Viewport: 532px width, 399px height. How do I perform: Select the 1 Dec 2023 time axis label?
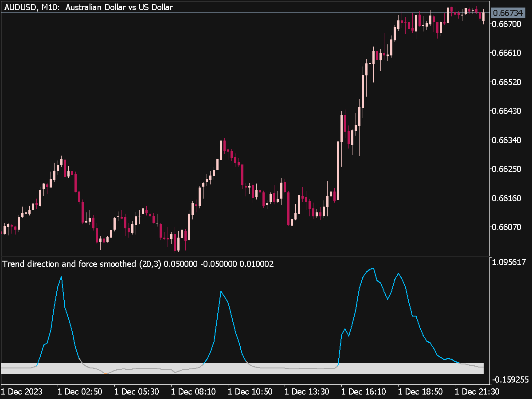tap(21, 392)
